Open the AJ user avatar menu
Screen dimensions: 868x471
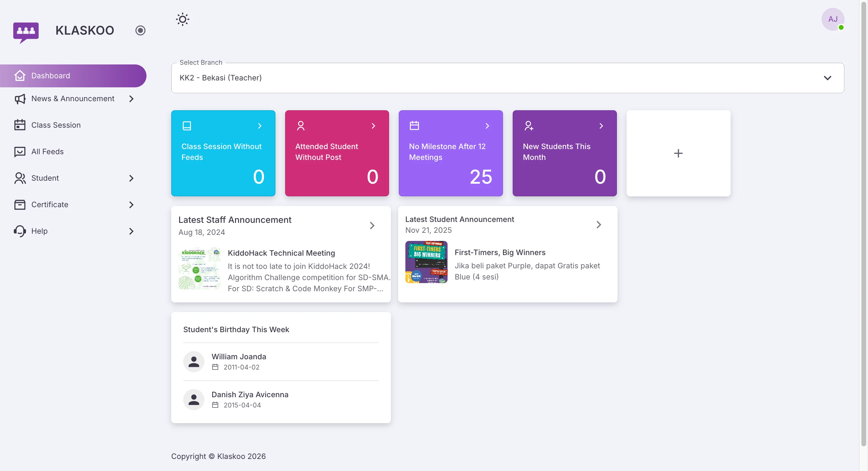click(x=832, y=19)
